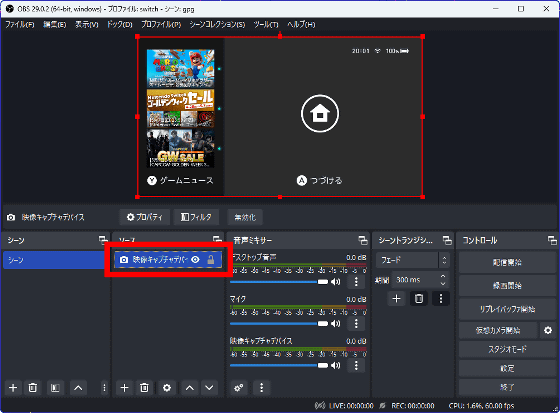Move scene up with arrow
The image size is (560, 413).
point(78,388)
